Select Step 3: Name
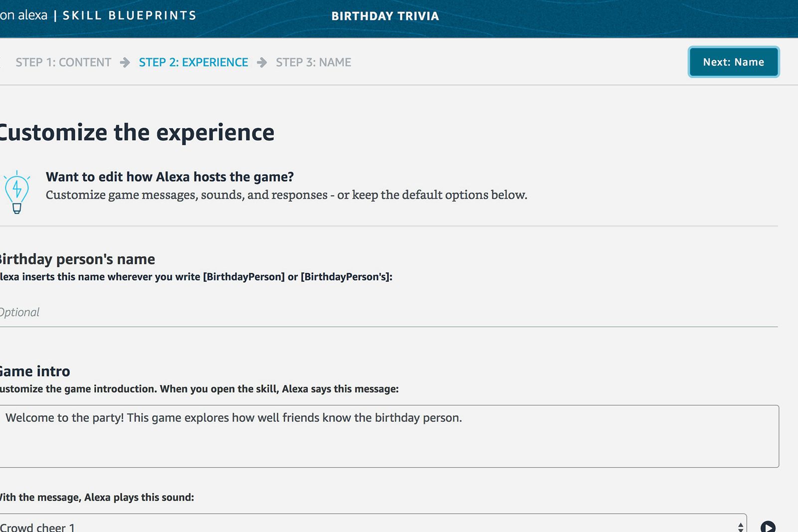The width and height of the screenshot is (798, 532). pyautogui.click(x=314, y=62)
